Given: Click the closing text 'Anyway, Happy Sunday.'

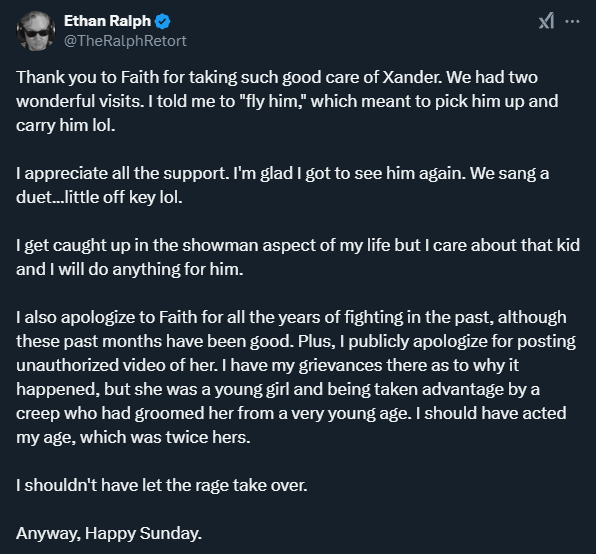Looking at the screenshot, I should tap(109, 533).
